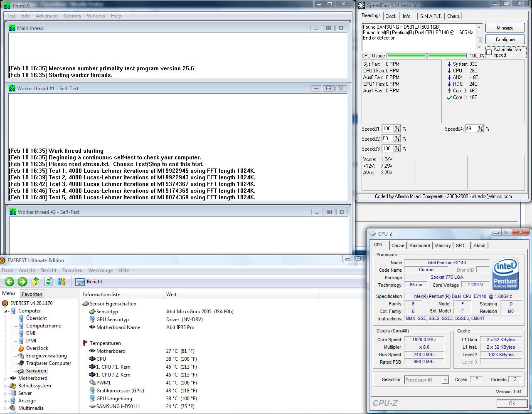Adjust the Speed01 stepper arrows

pos(397,129)
